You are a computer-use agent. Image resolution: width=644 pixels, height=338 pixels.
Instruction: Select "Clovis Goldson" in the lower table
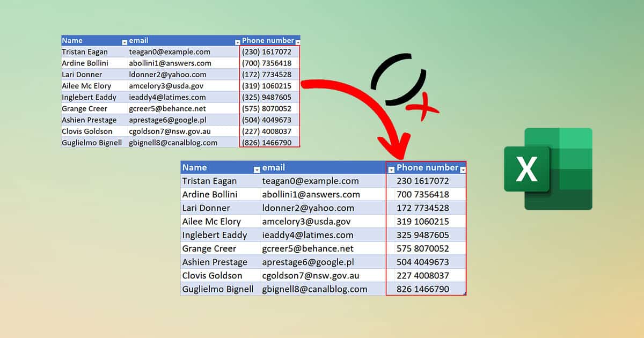point(212,275)
